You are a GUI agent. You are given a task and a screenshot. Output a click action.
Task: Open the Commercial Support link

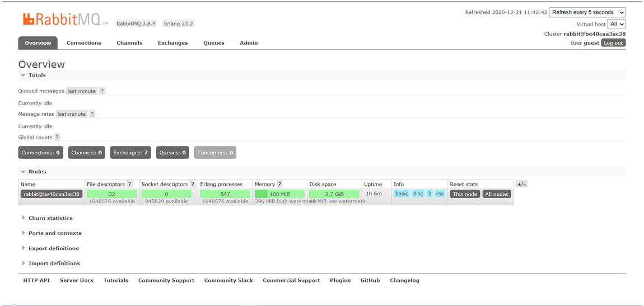[291, 281]
